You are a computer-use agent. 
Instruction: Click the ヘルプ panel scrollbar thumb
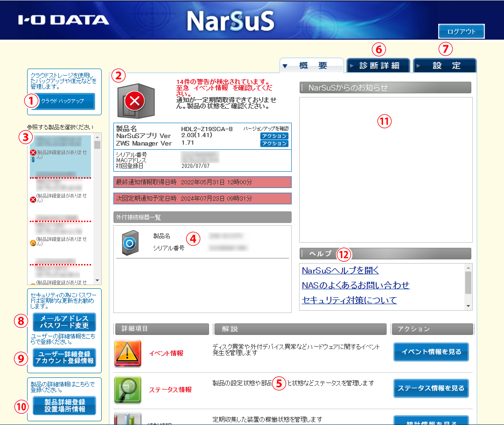[469, 283]
